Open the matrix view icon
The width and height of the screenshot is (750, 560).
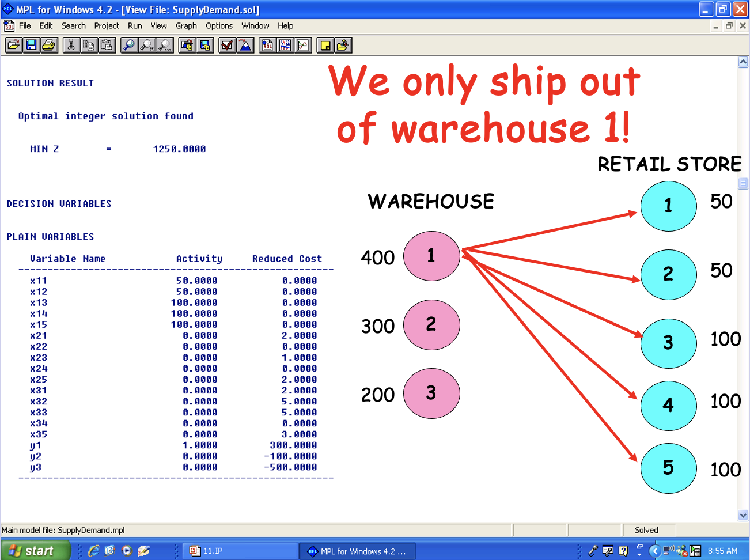[285, 45]
